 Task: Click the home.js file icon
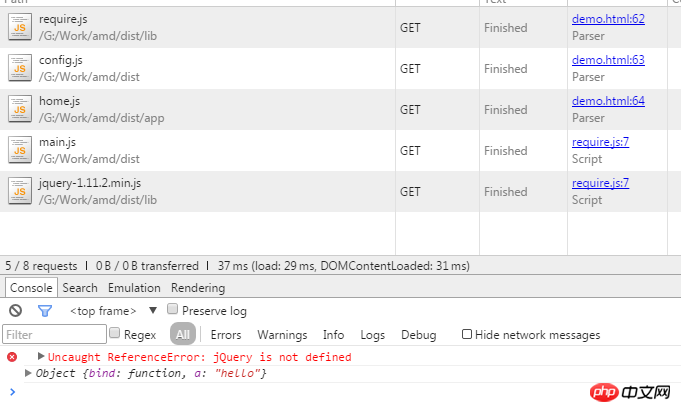pyautogui.click(x=20, y=109)
